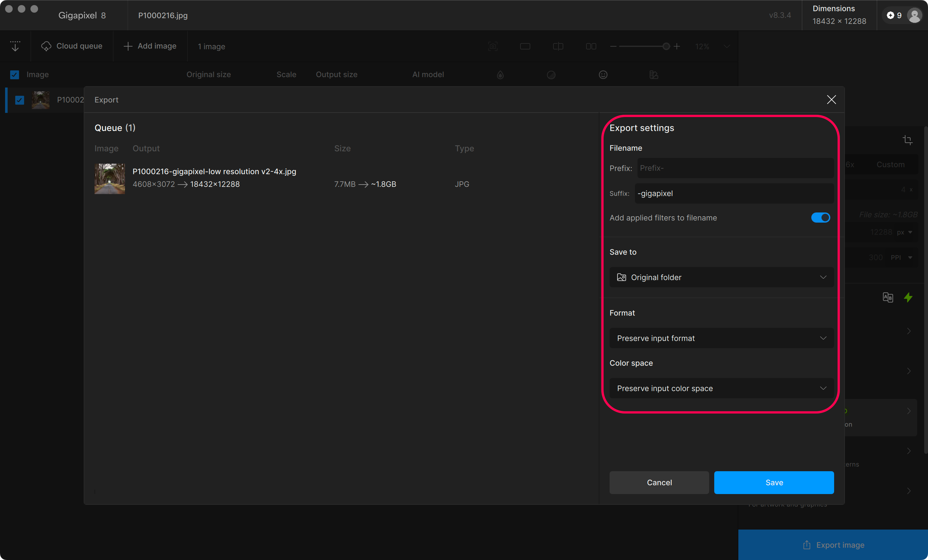Screen dimensions: 928x560
Task: Click the collapse panel arrow icon
Action: (x=15, y=46)
